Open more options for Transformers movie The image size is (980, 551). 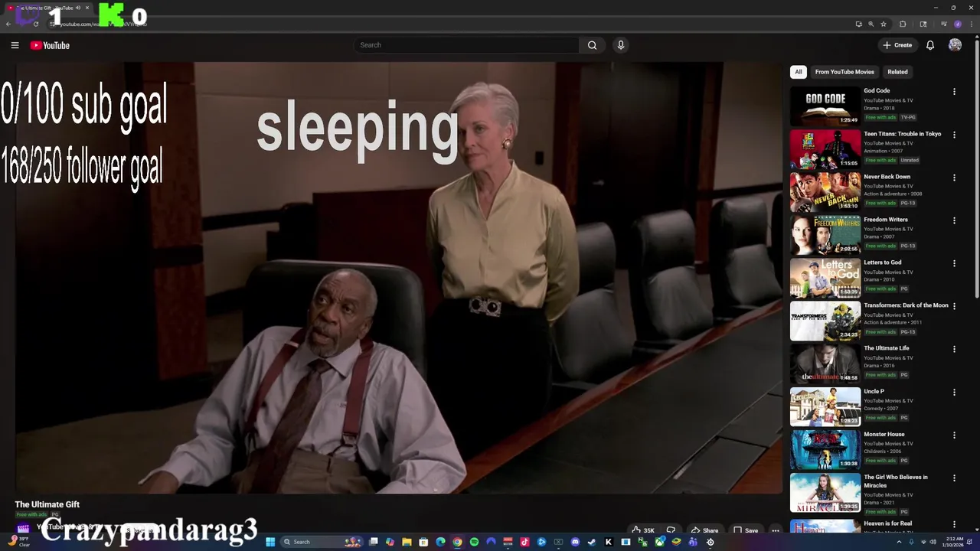click(954, 306)
